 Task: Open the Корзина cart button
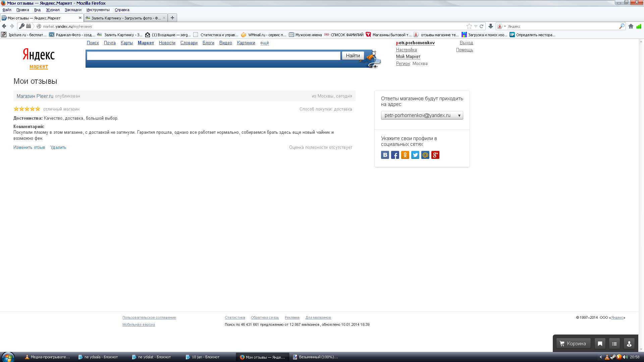pos(573,344)
